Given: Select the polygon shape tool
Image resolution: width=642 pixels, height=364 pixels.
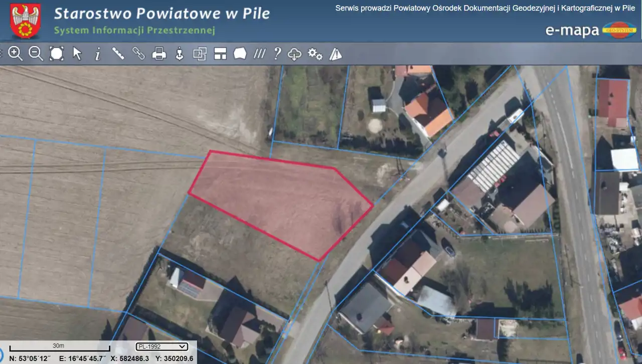Looking at the screenshot, I should point(240,54).
